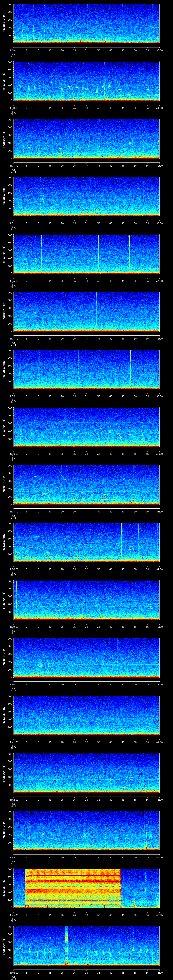The height and width of the screenshot is (980, 173).
Task: Select the spectrogram panel starting at 1:37:00
Action: click(x=87, y=484)
